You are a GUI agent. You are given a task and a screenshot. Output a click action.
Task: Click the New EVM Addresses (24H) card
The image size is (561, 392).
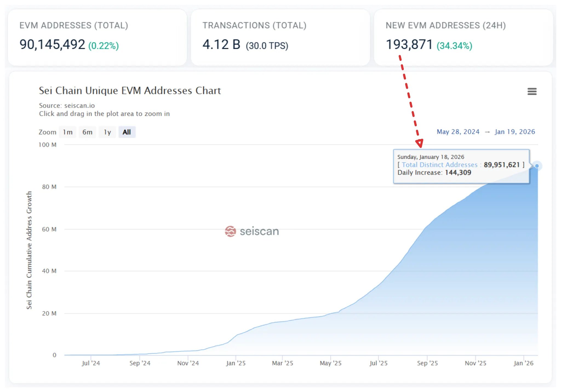(x=463, y=38)
